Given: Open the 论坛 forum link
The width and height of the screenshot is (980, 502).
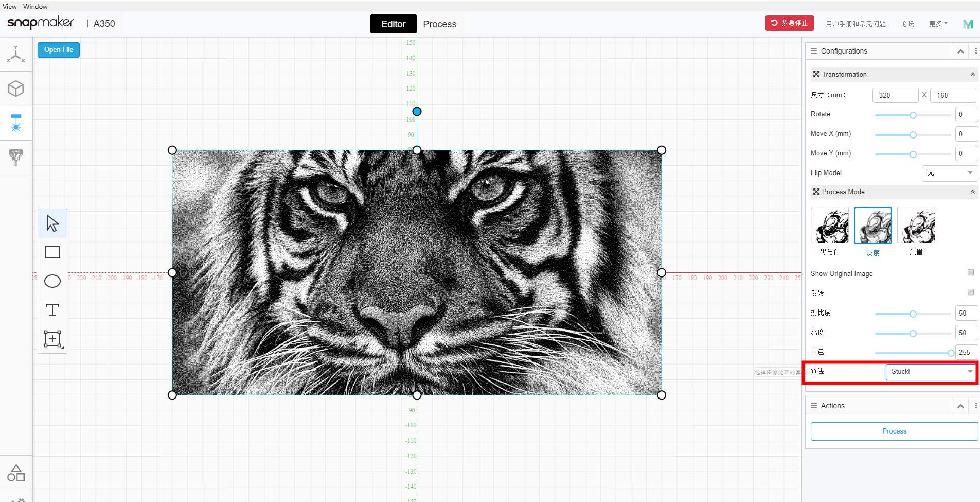Looking at the screenshot, I should click(x=907, y=24).
